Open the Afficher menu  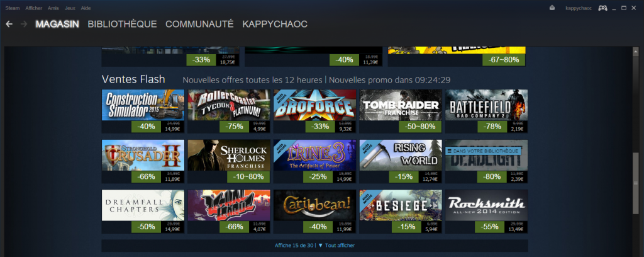[34, 8]
